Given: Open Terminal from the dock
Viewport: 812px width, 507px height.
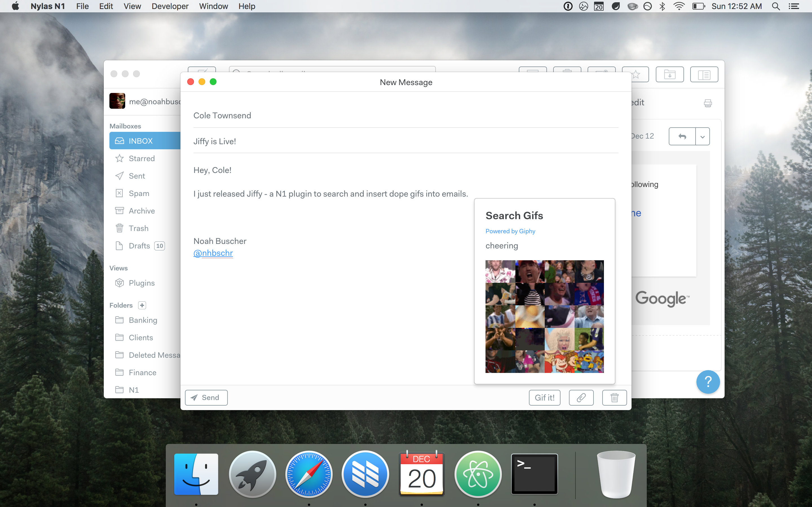Looking at the screenshot, I should point(534,473).
